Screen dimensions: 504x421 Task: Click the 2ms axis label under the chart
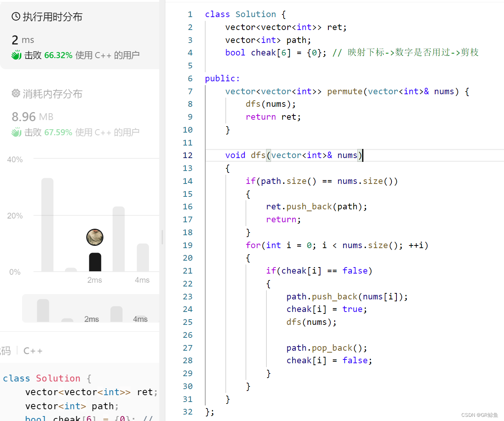point(95,280)
